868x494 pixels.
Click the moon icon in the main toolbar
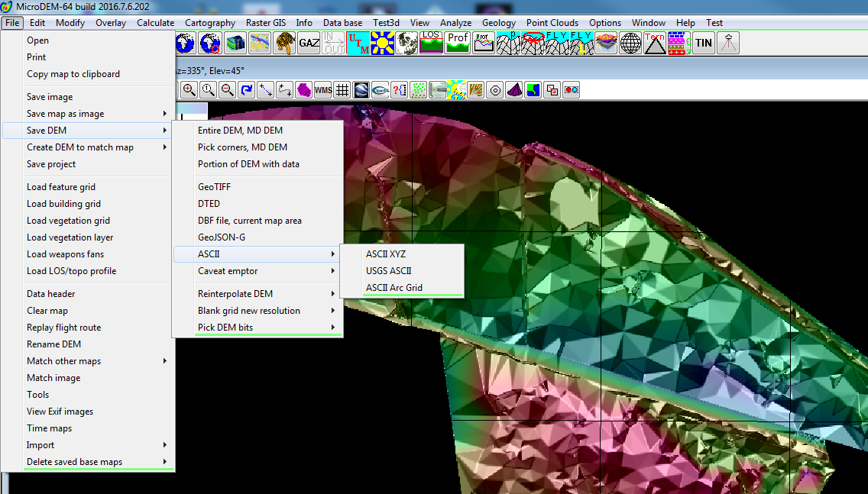pos(406,44)
